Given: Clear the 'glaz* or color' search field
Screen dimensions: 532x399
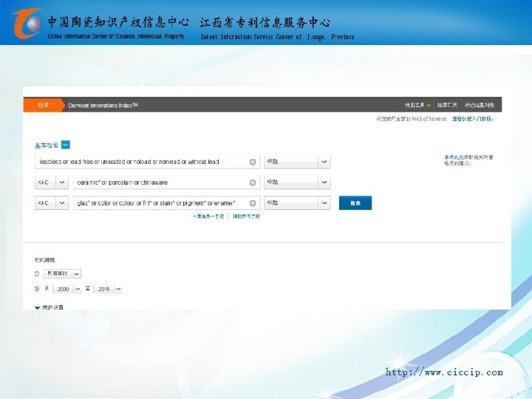Looking at the screenshot, I should pos(253,203).
